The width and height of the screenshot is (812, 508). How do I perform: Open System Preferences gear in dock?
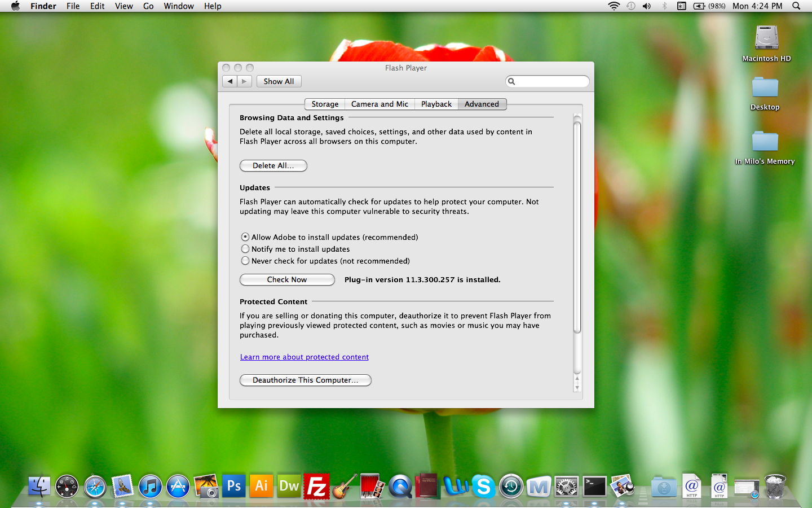[x=567, y=486]
